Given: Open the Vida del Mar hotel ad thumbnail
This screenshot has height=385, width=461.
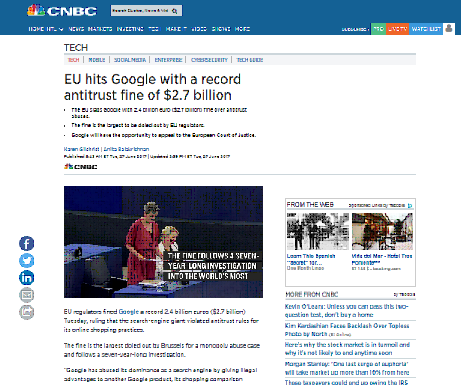Looking at the screenshot, I should tap(382, 231).
